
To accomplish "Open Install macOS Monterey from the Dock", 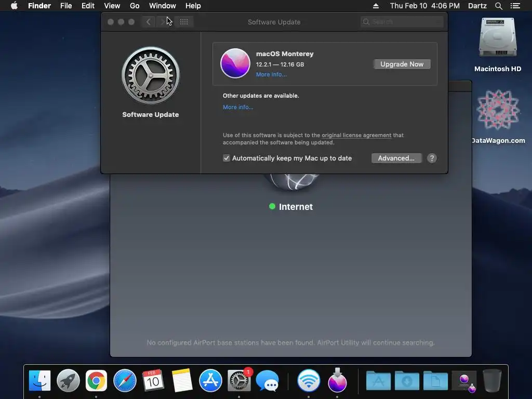I will [x=337, y=380].
